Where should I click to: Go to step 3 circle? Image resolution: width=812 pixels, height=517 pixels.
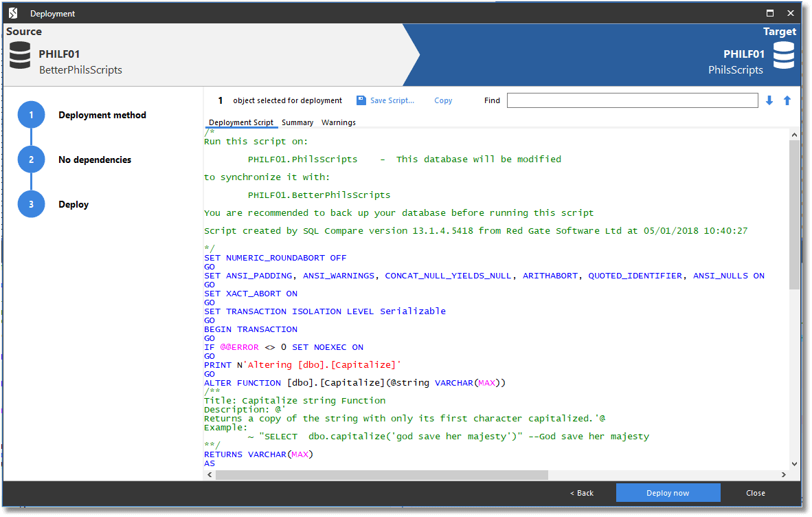tap(31, 204)
